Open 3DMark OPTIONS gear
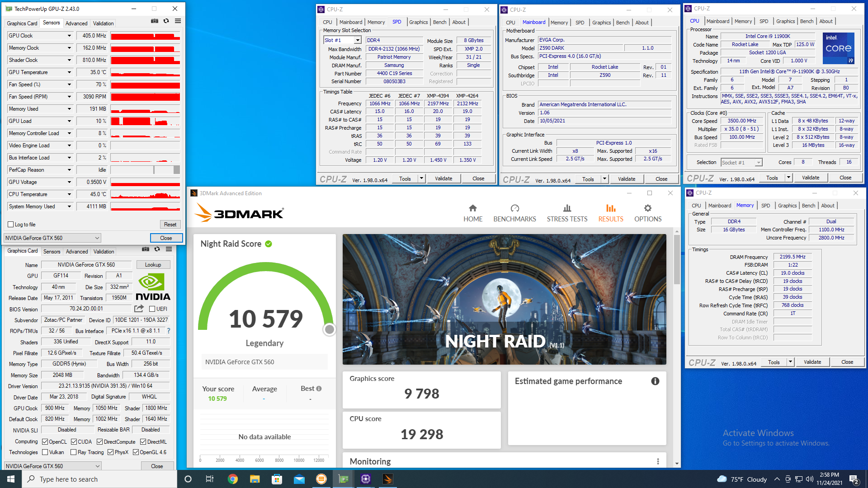 click(x=648, y=213)
